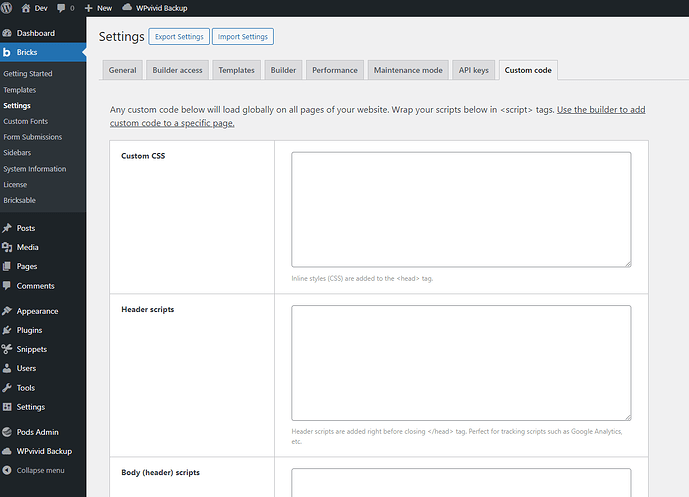Click the Appearance paintbrush icon
This screenshot has width=689, height=497.
(x=7, y=311)
